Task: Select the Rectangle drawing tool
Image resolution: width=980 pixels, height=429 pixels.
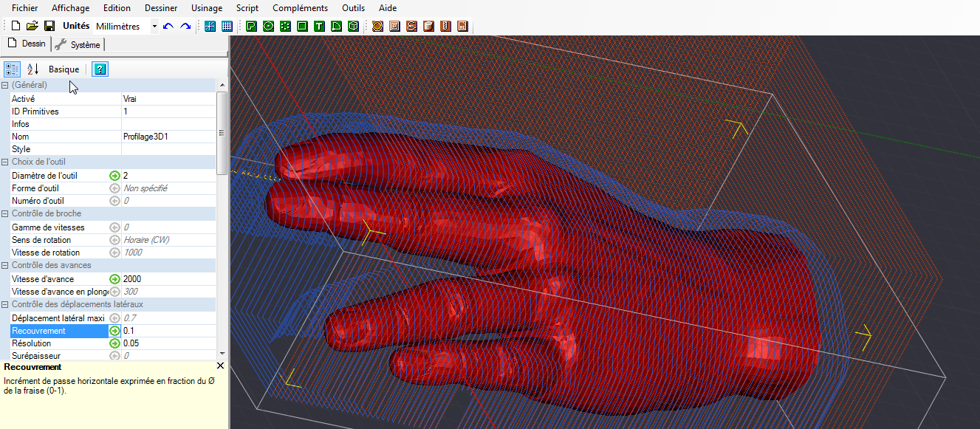Action: (302, 26)
